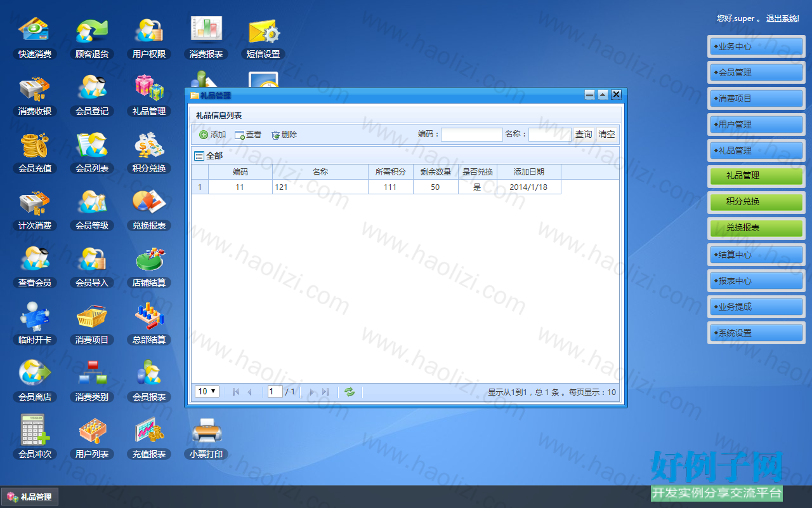Open the 会员列表 desktop icon

(x=92, y=152)
